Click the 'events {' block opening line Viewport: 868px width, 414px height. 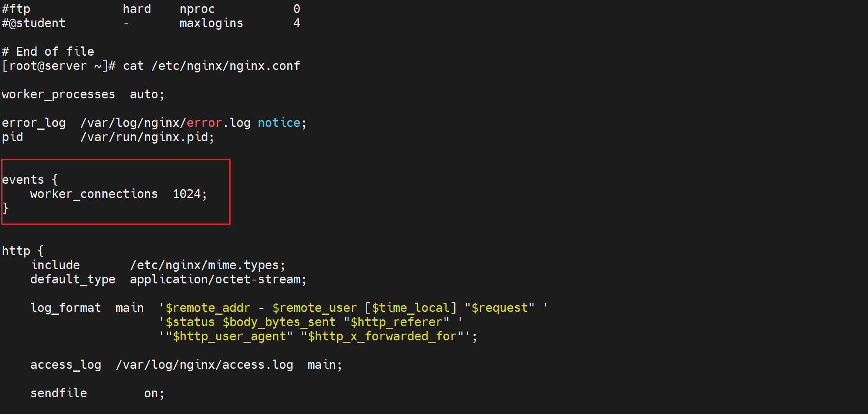pos(30,180)
